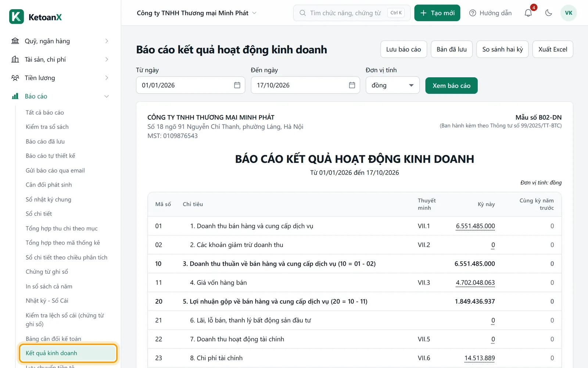Select Kiểm tra sổ sách menu item
The image size is (588, 368).
click(x=47, y=127)
